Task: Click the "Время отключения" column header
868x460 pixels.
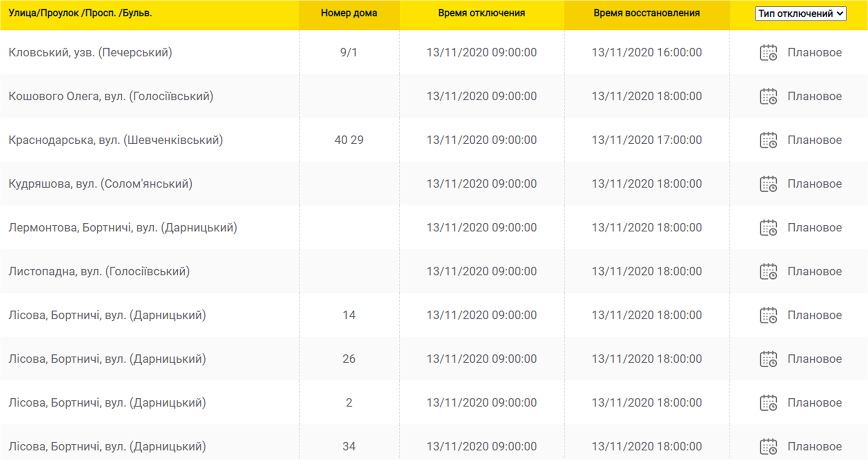Action: point(481,13)
